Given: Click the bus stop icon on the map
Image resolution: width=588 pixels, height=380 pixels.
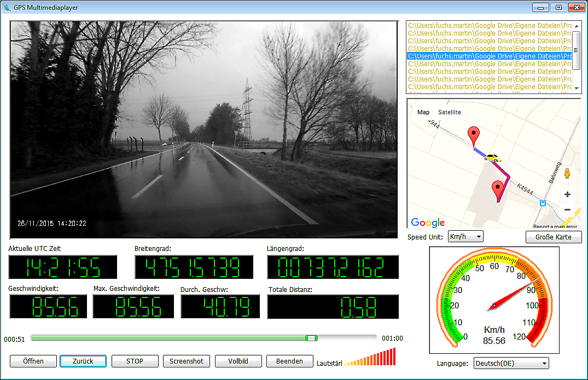Looking at the screenshot, I should (x=543, y=203).
